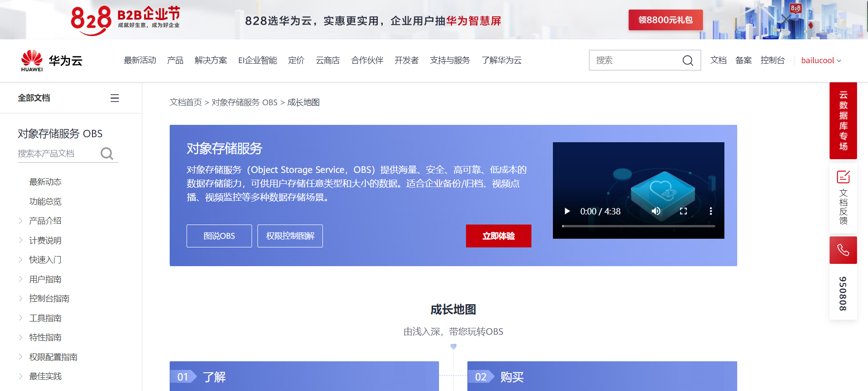Open the 定价 nav menu
Screen dimensions: 868x391
(296, 60)
